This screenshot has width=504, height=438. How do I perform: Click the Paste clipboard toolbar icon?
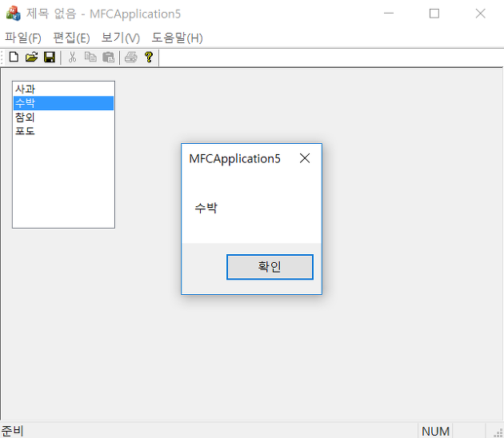(108, 58)
